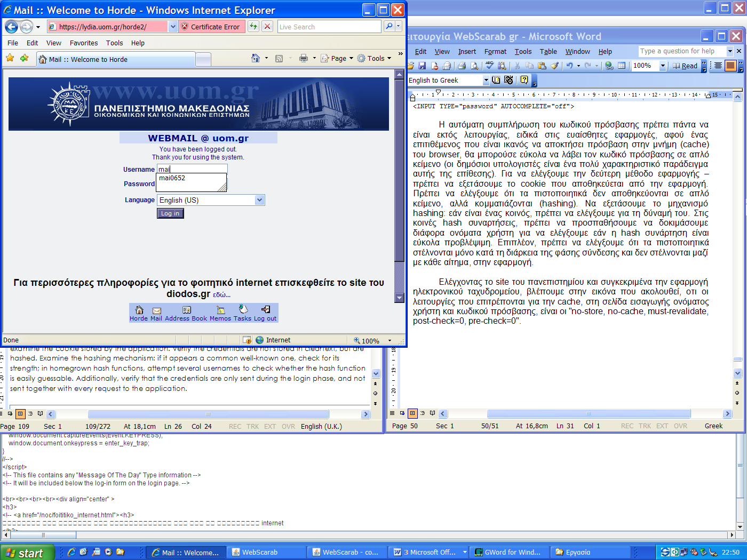Image resolution: width=747 pixels, height=560 pixels.
Task: Click webmail page vertical scrollbar thumb
Action: click(x=399, y=171)
